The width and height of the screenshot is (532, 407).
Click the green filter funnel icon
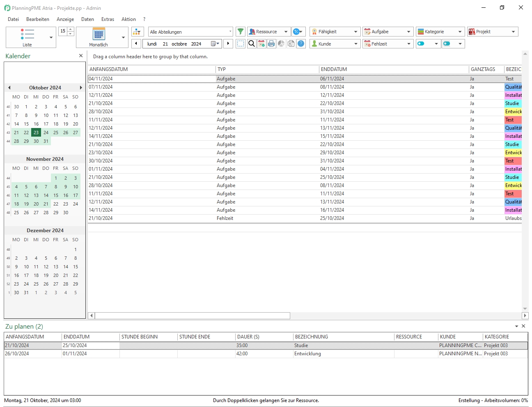241,32
